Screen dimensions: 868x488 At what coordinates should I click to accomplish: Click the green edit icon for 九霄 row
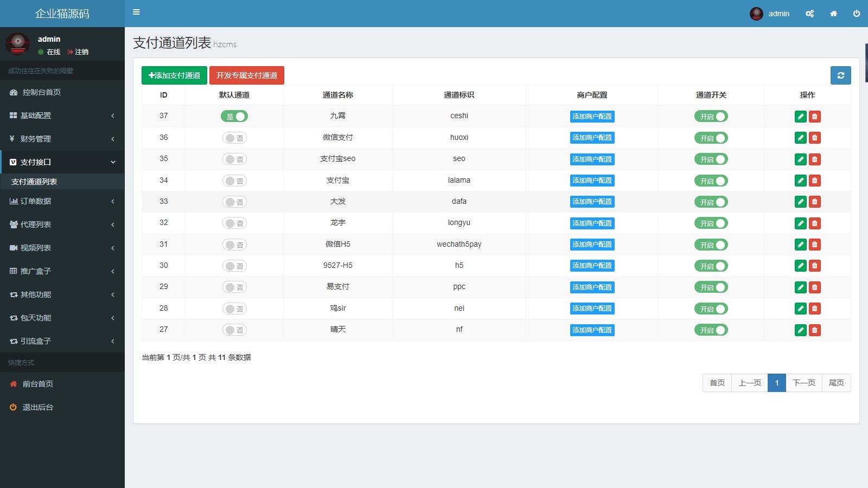pos(800,117)
